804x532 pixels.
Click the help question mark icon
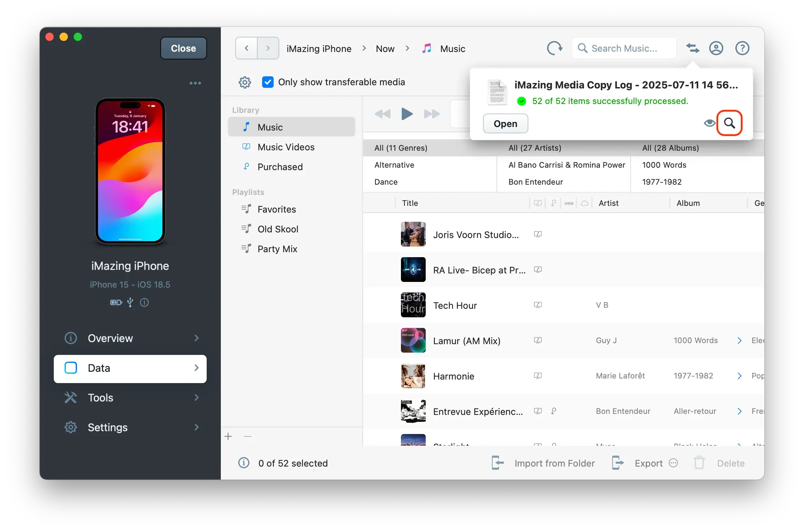[x=742, y=48]
